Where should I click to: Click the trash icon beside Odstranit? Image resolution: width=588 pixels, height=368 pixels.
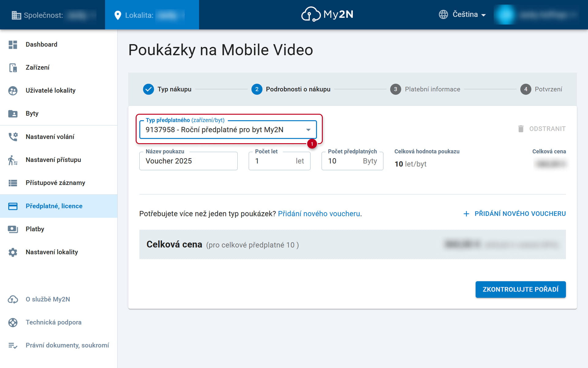(521, 129)
